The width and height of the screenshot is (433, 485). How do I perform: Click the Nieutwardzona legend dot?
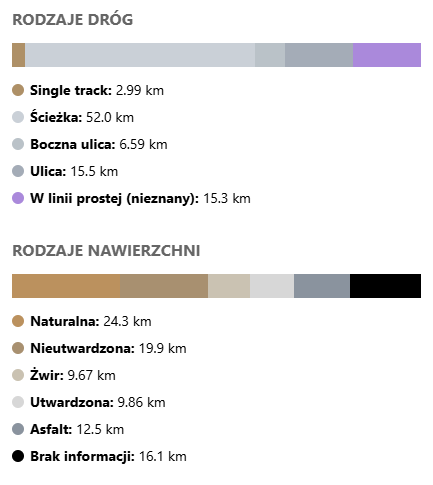pos(18,348)
